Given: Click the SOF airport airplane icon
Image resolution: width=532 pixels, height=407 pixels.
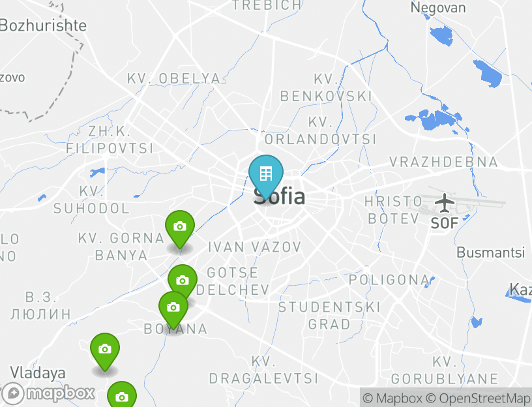Looking at the screenshot, I should (445, 203).
